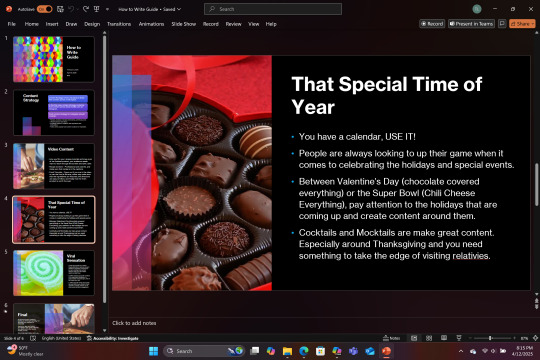540x360 pixels.
Task: Click the spell check icon in status bar
Action: pyautogui.click(x=33, y=338)
